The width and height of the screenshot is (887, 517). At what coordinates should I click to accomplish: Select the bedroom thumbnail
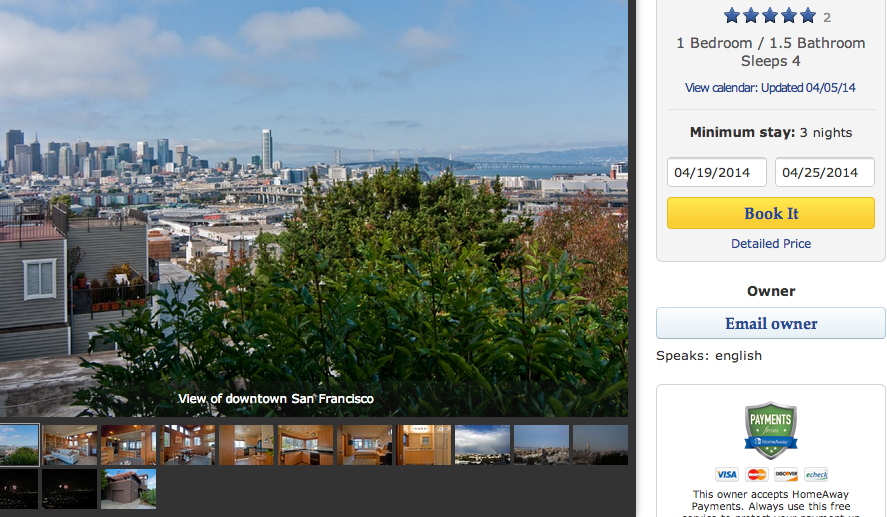click(x=364, y=445)
